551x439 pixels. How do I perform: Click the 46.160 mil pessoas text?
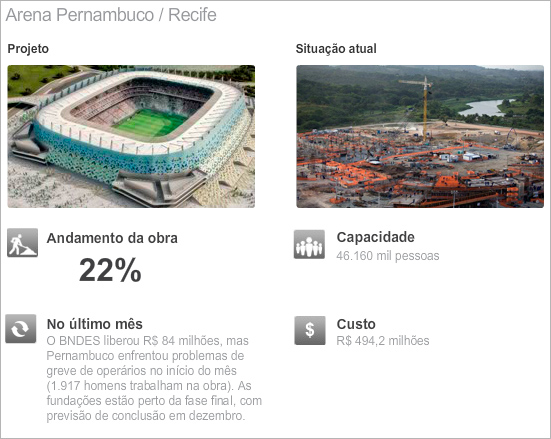(388, 256)
